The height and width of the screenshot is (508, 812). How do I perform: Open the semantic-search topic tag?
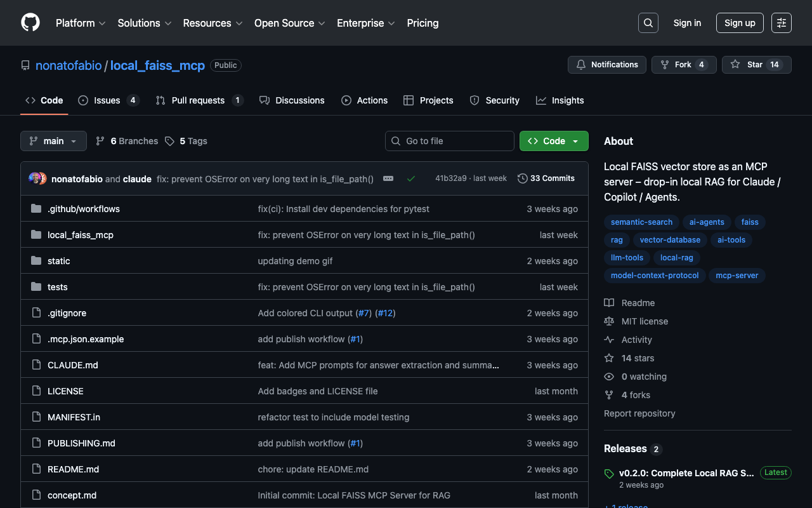click(x=641, y=222)
